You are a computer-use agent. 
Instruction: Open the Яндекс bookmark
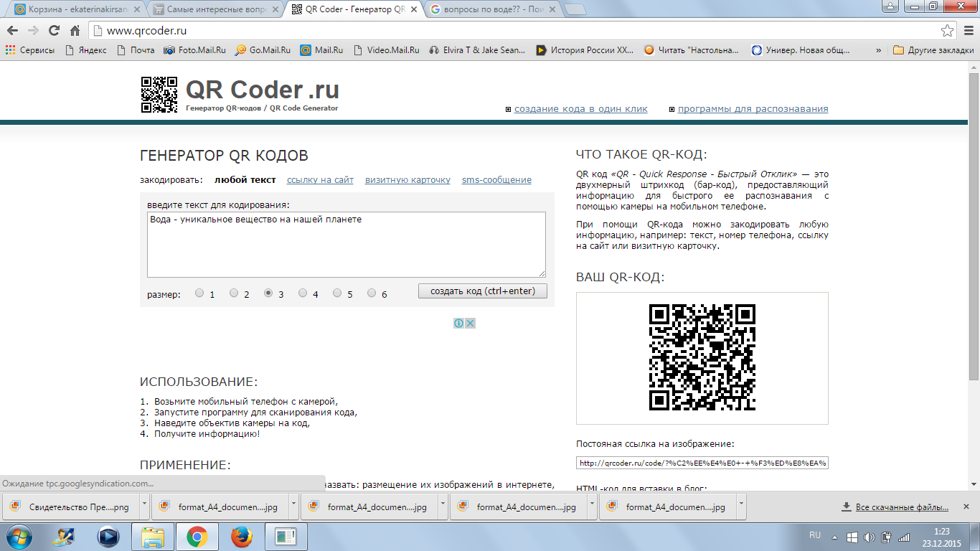(85, 50)
